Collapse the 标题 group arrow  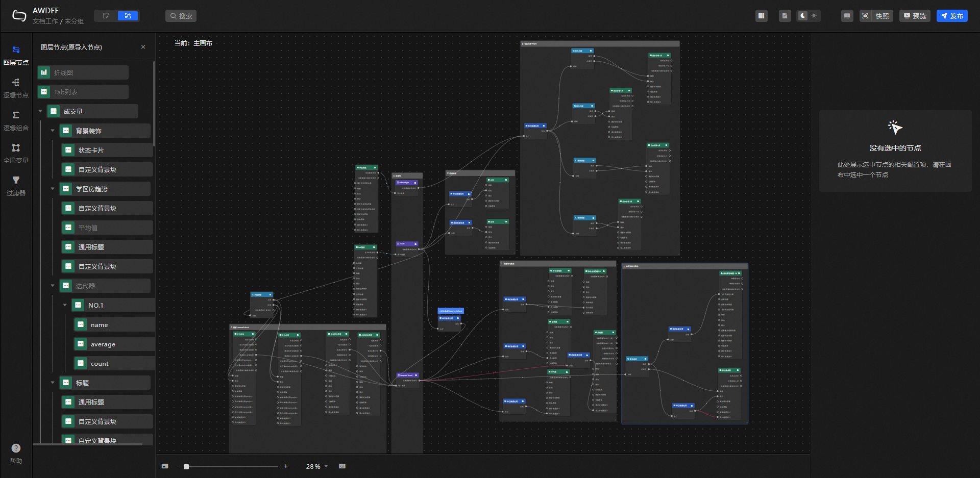[53, 383]
